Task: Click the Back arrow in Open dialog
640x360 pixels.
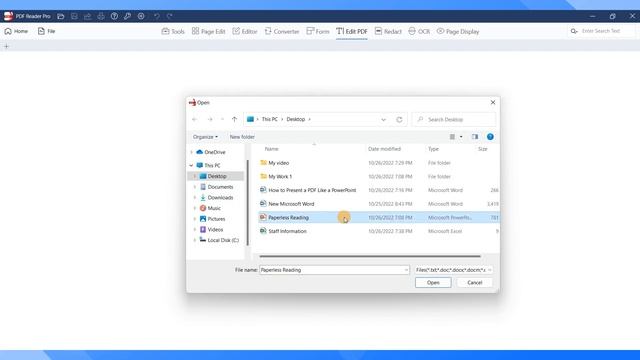Action: [x=195, y=119]
